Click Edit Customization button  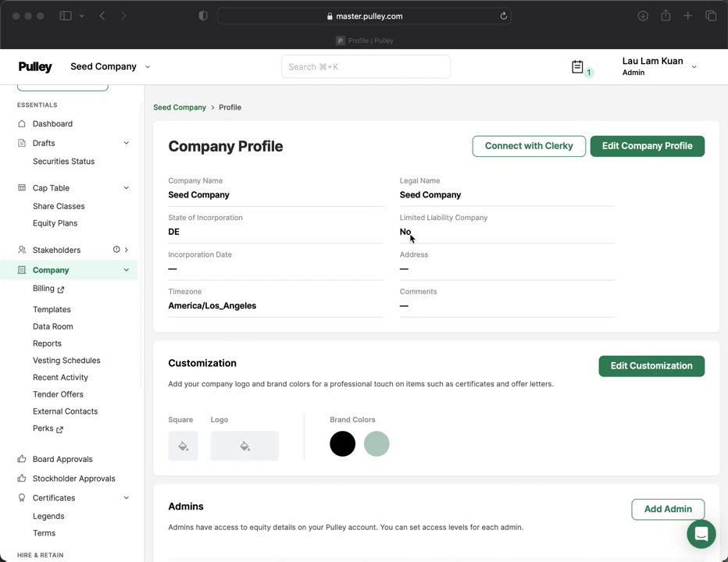pyautogui.click(x=651, y=366)
